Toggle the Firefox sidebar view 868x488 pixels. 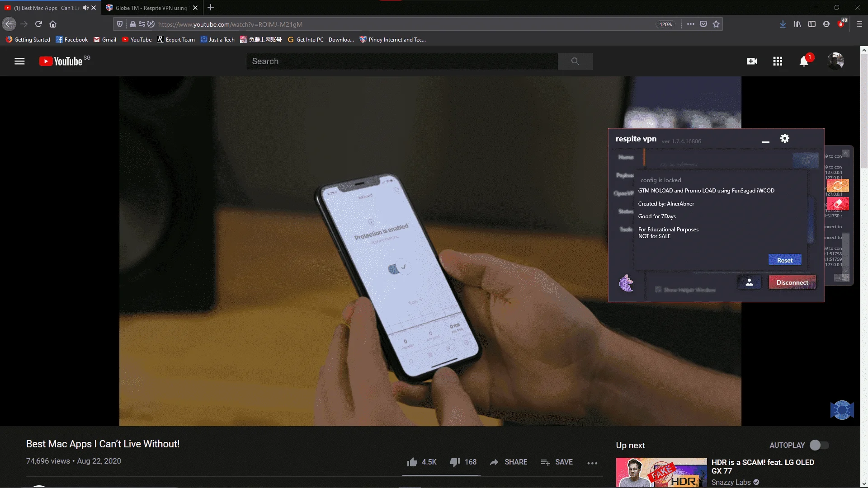click(x=812, y=24)
